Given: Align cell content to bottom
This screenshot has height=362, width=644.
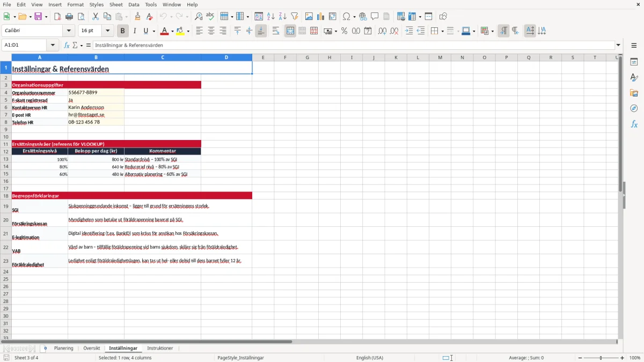Looking at the screenshot, I should [x=261, y=31].
